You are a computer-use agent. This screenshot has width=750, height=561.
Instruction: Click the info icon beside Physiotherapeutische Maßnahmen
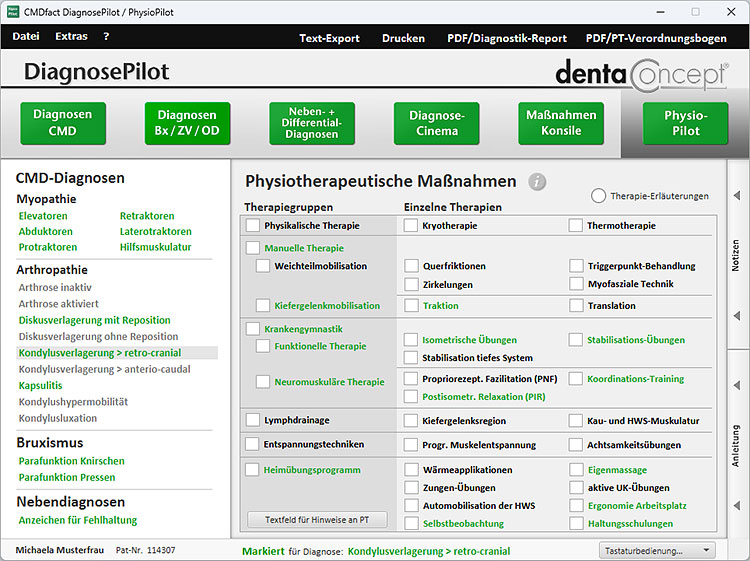tap(537, 182)
